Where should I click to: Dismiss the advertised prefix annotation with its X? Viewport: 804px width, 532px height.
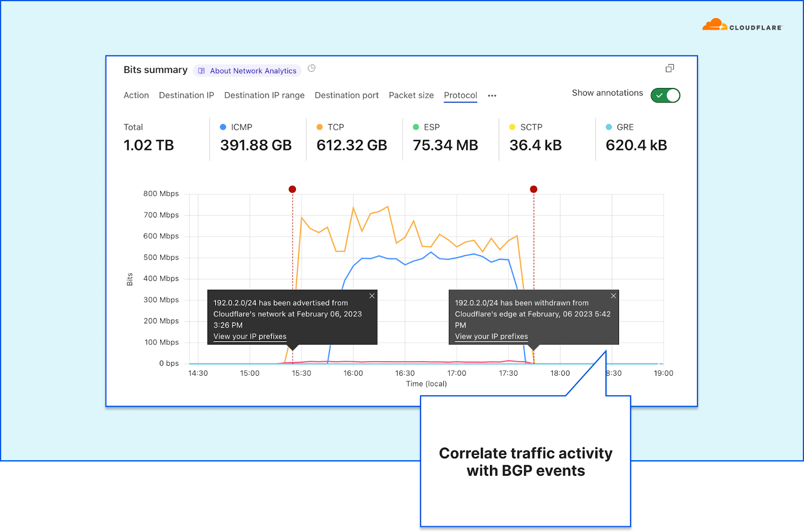[372, 296]
